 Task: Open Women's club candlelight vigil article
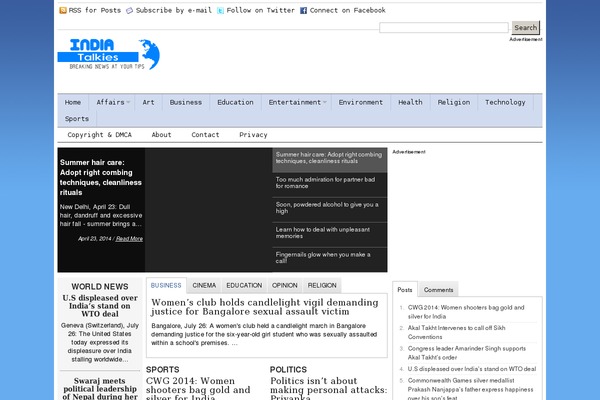(265, 307)
